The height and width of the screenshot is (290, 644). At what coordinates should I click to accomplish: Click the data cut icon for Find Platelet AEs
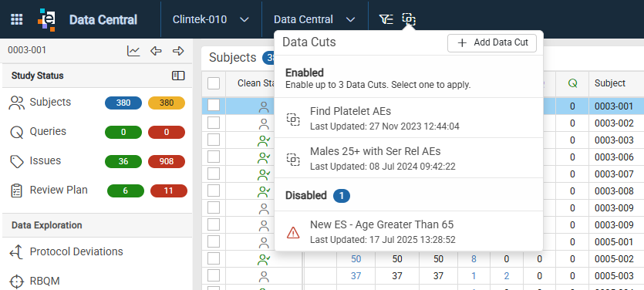tap(293, 119)
